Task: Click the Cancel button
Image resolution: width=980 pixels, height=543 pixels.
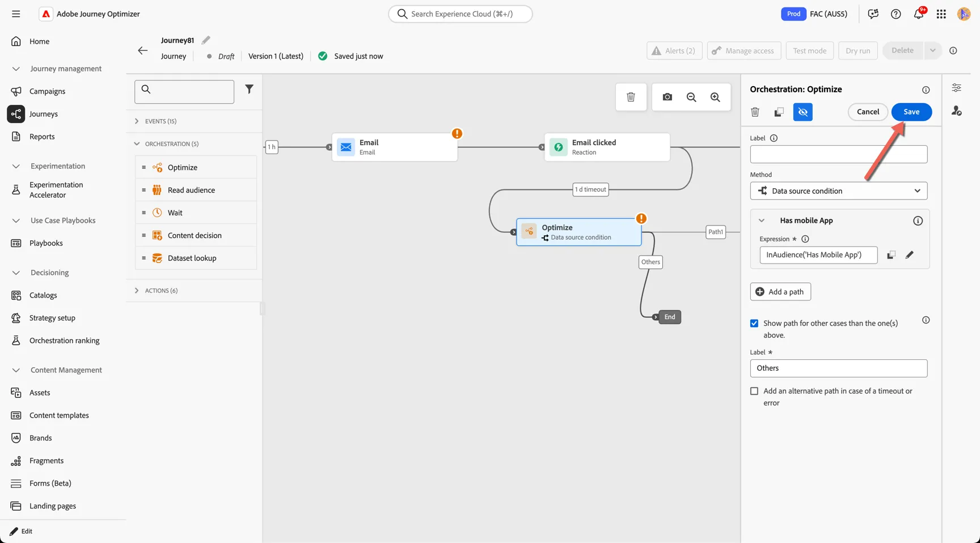Action: click(868, 112)
